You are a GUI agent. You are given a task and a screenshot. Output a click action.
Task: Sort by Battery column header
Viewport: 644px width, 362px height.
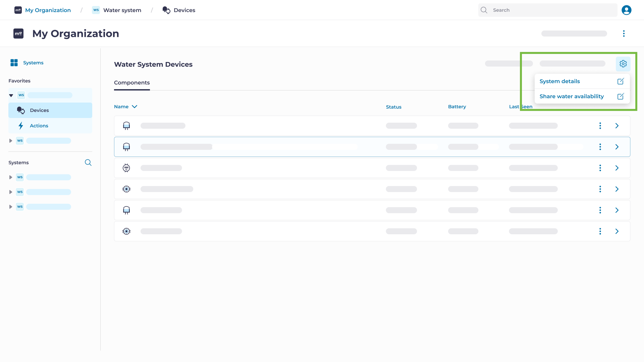(457, 107)
